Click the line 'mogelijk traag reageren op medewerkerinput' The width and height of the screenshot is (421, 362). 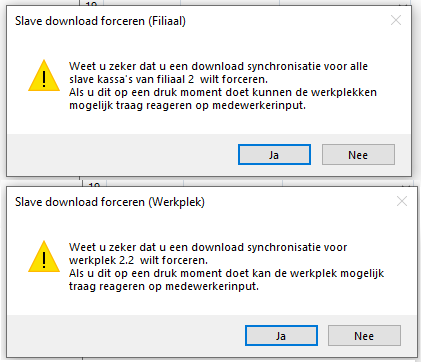point(187,105)
